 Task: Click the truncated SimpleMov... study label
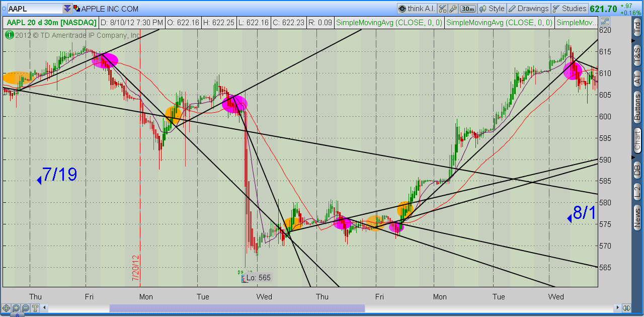pyautogui.click(x=576, y=23)
